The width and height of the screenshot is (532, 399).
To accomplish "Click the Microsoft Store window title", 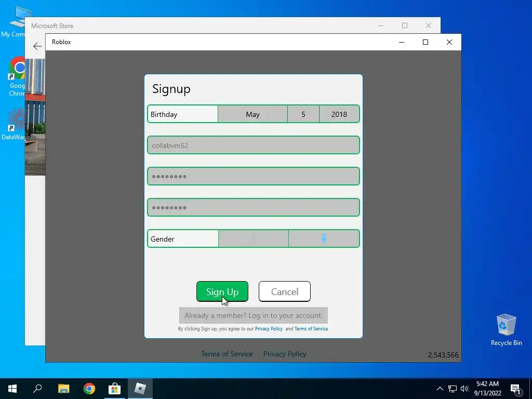I will tap(52, 26).
